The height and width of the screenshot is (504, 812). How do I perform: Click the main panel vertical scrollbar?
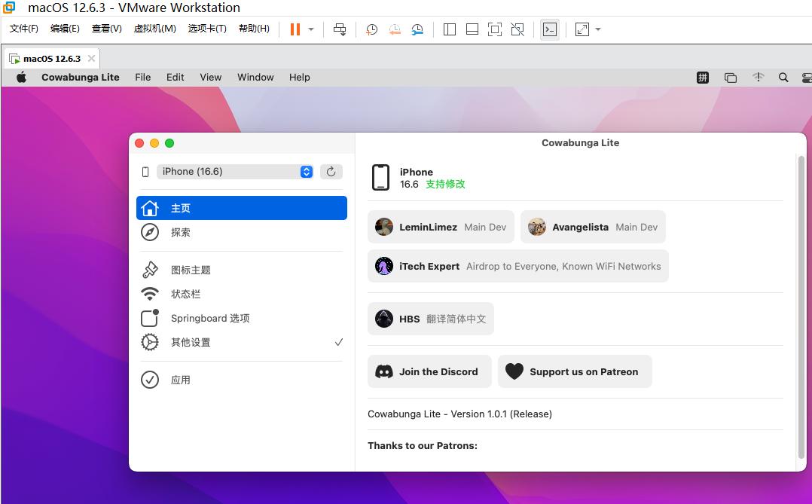[x=801, y=301]
